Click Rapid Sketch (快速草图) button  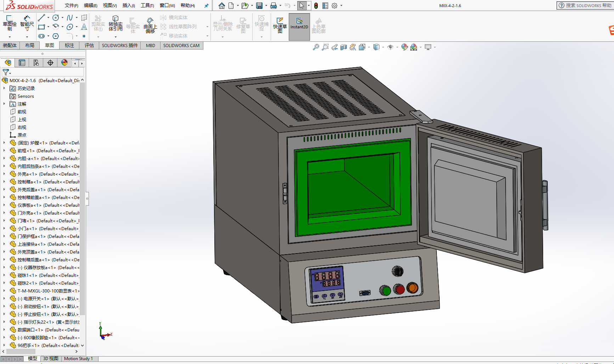pyautogui.click(x=280, y=25)
